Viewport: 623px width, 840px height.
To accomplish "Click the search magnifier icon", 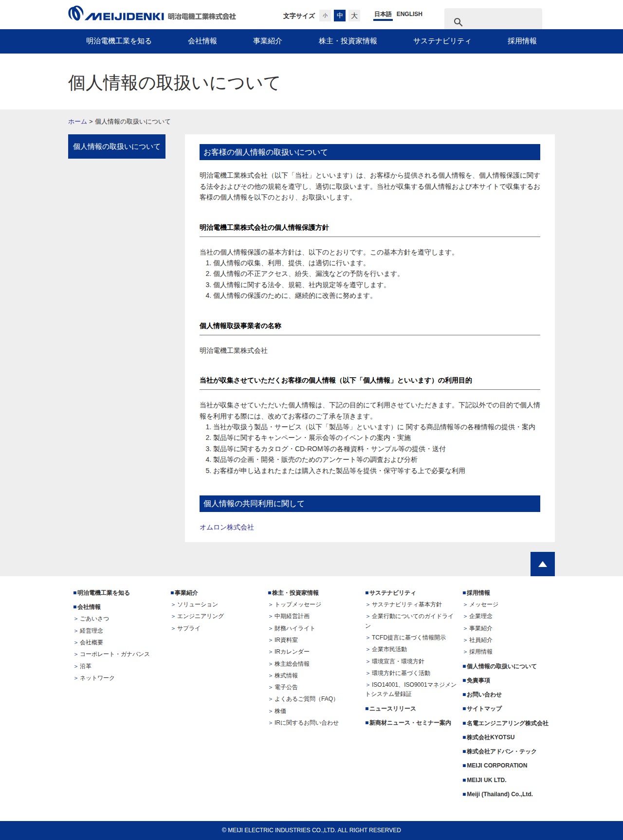I will tap(458, 22).
